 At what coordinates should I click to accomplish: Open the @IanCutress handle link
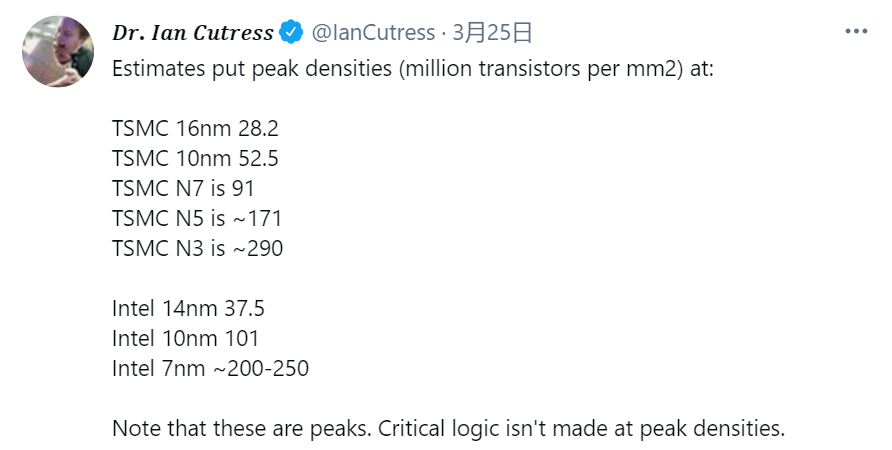pos(371,33)
